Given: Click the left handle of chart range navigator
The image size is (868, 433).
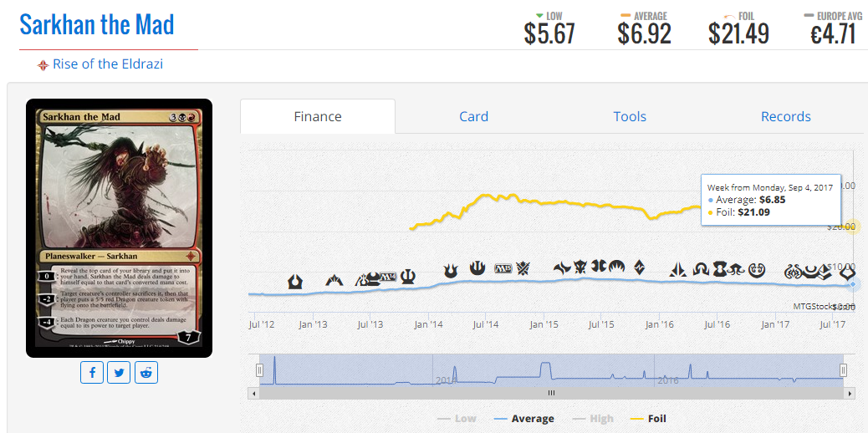Looking at the screenshot, I should point(259,369).
